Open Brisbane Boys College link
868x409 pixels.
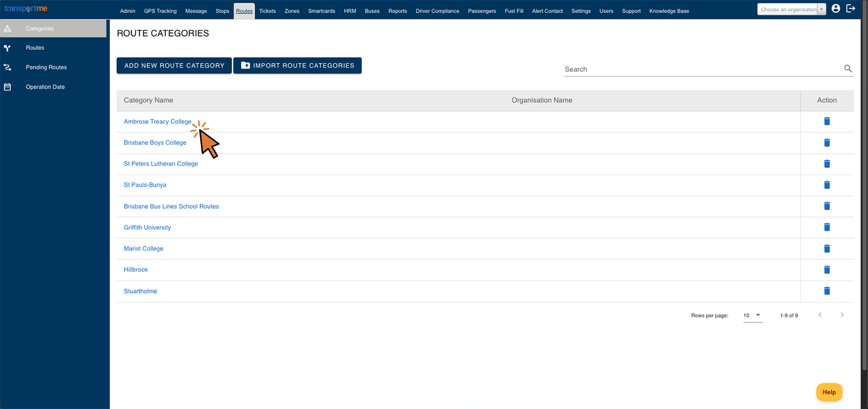(155, 143)
